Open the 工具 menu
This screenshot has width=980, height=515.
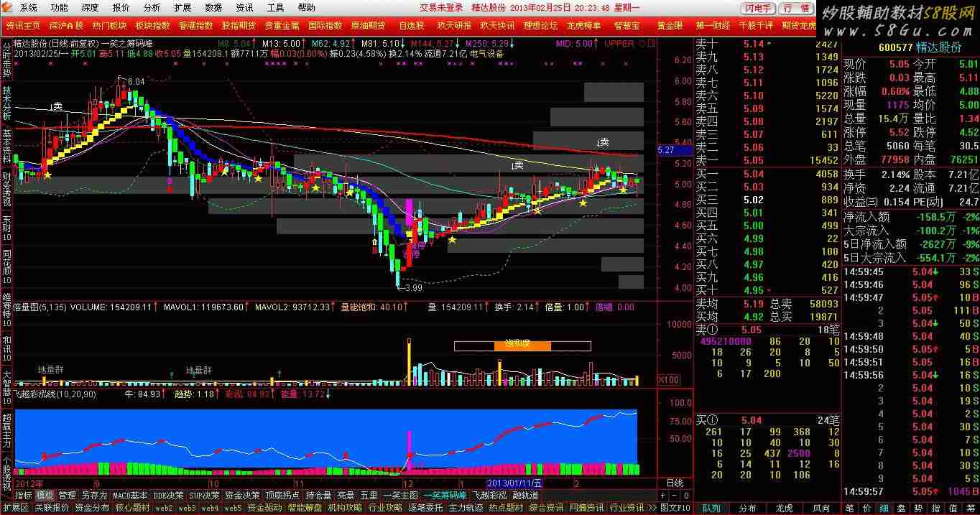point(275,8)
